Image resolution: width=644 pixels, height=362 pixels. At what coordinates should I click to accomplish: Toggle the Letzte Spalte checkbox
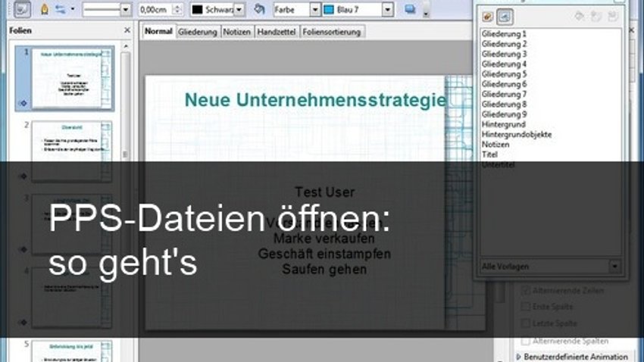(x=525, y=323)
